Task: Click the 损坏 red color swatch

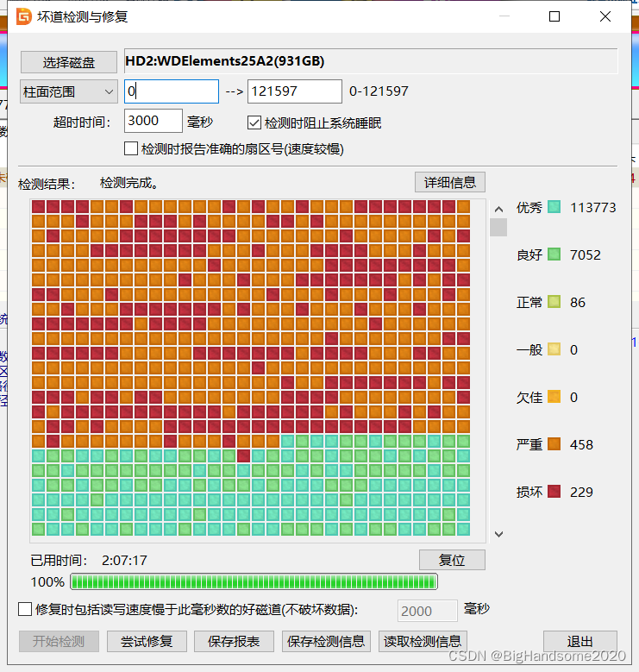Action: pyautogui.click(x=554, y=492)
